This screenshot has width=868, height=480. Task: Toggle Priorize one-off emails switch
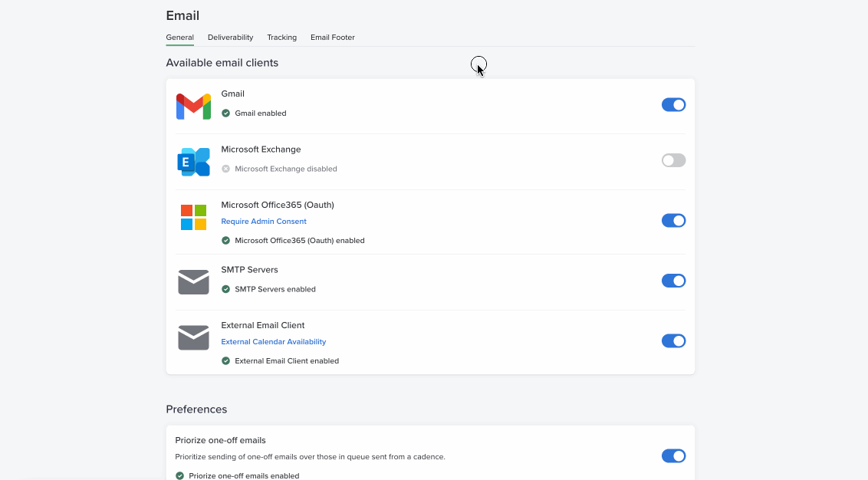674,456
